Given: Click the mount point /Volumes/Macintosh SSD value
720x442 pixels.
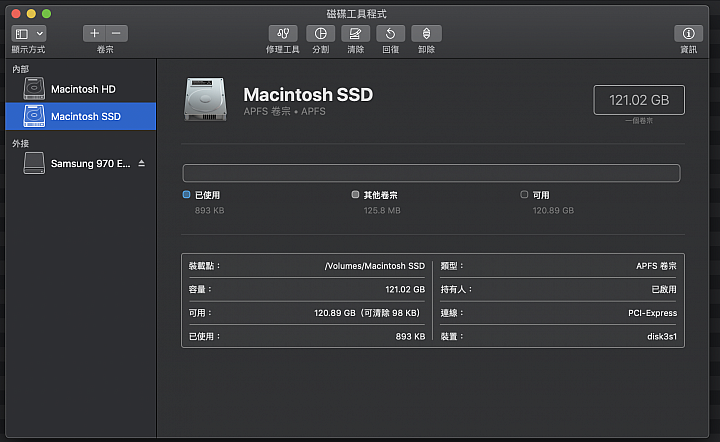Looking at the screenshot, I should tap(375, 266).
